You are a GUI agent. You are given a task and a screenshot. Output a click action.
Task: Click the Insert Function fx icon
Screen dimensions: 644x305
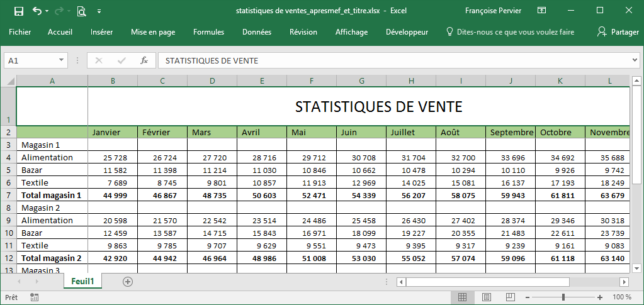144,60
